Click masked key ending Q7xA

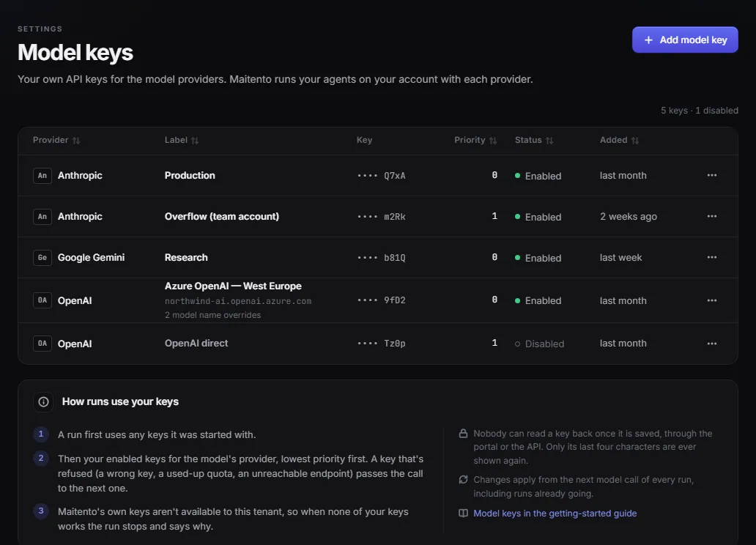click(382, 176)
